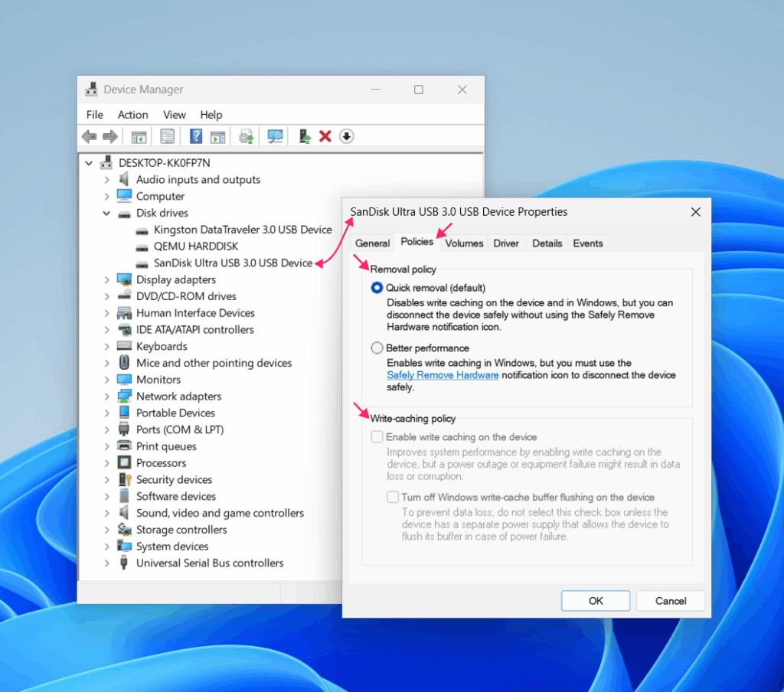This screenshot has width=784, height=692.
Task: Click the Storage controllers icon
Action: [x=124, y=529]
